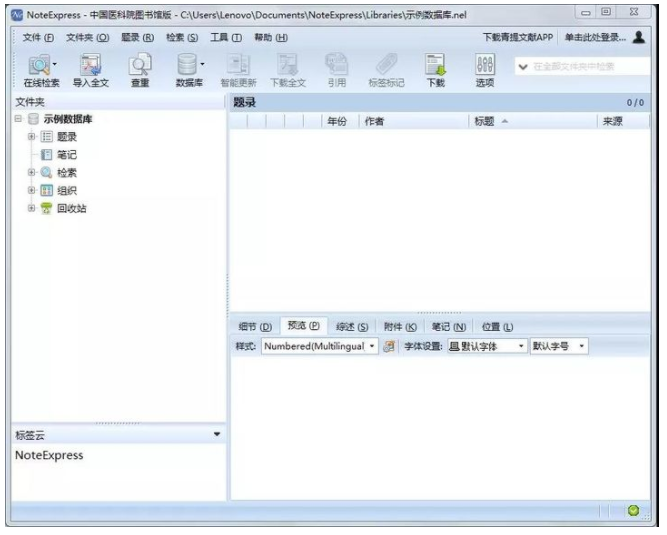Run the 查重 duplicate check tool

(x=140, y=70)
